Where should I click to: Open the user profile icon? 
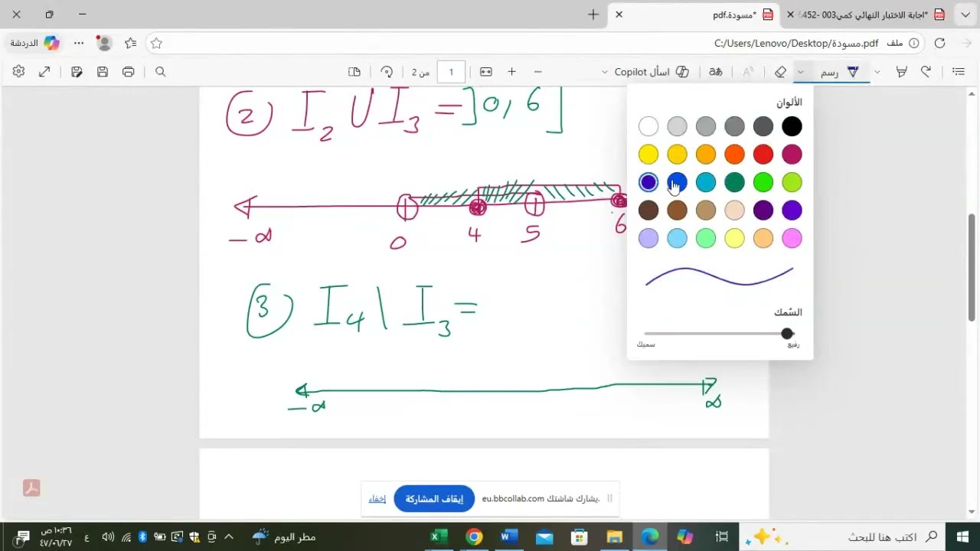(105, 44)
